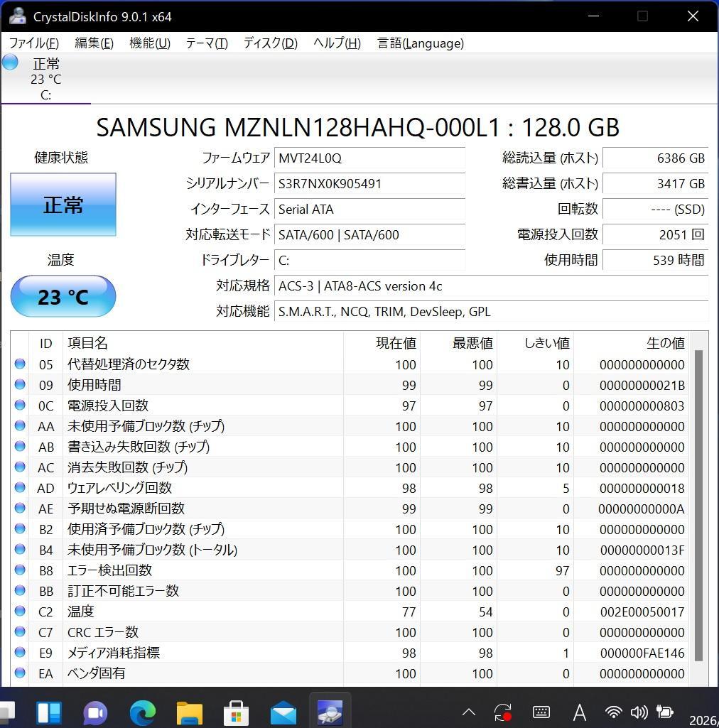
Task: Open the 機能 menu
Action: pos(149,43)
